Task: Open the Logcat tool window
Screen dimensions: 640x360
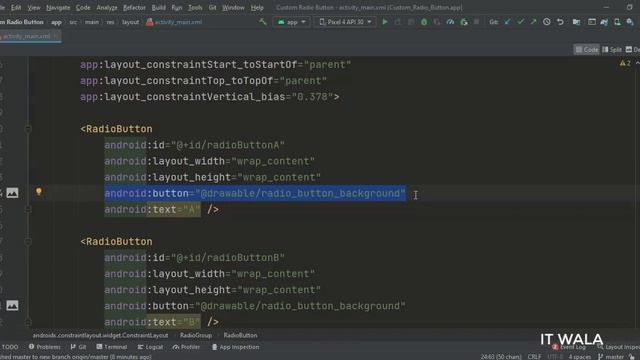Action: (150, 347)
